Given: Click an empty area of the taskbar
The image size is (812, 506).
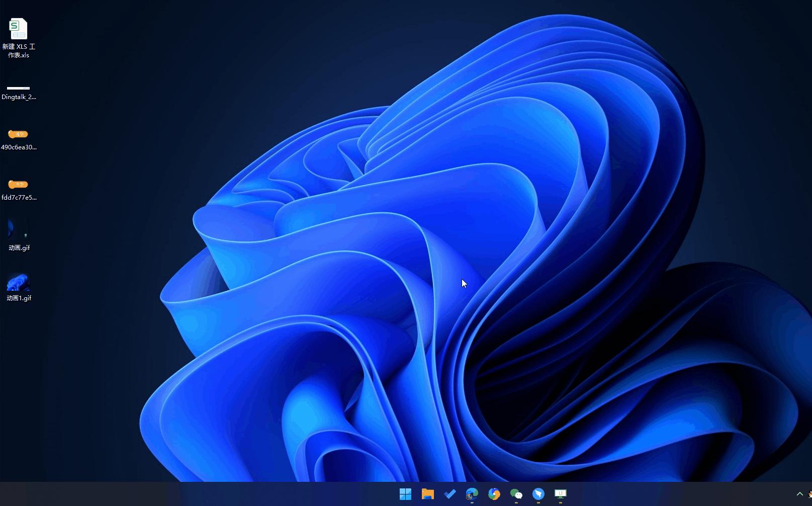Looking at the screenshot, I should 201,494.
